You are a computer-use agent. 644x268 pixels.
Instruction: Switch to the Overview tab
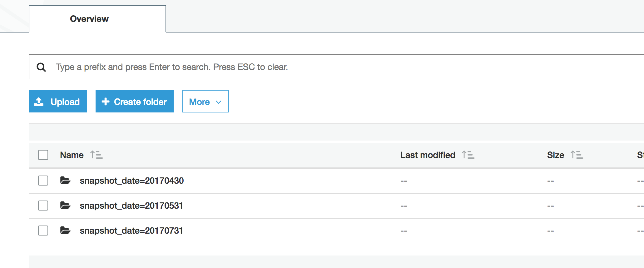click(x=89, y=19)
